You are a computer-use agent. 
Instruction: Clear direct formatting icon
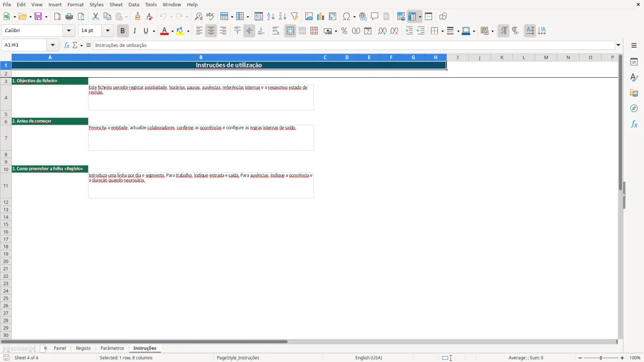pos(150,17)
